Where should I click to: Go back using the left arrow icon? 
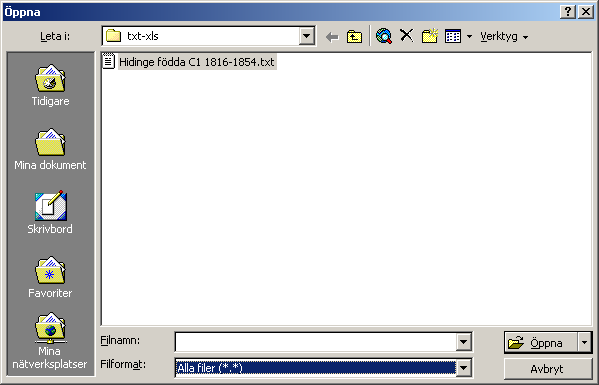[x=332, y=37]
